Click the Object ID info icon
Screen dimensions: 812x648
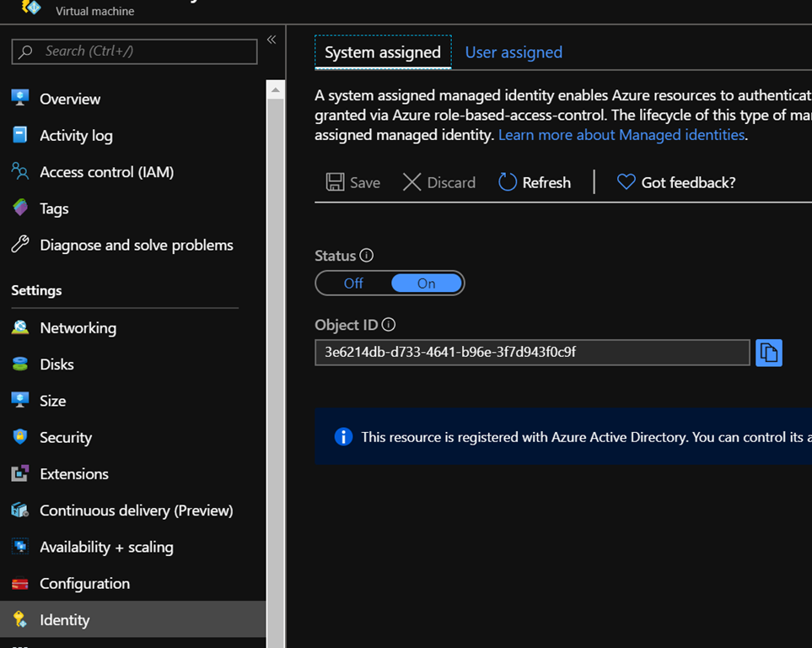click(389, 325)
